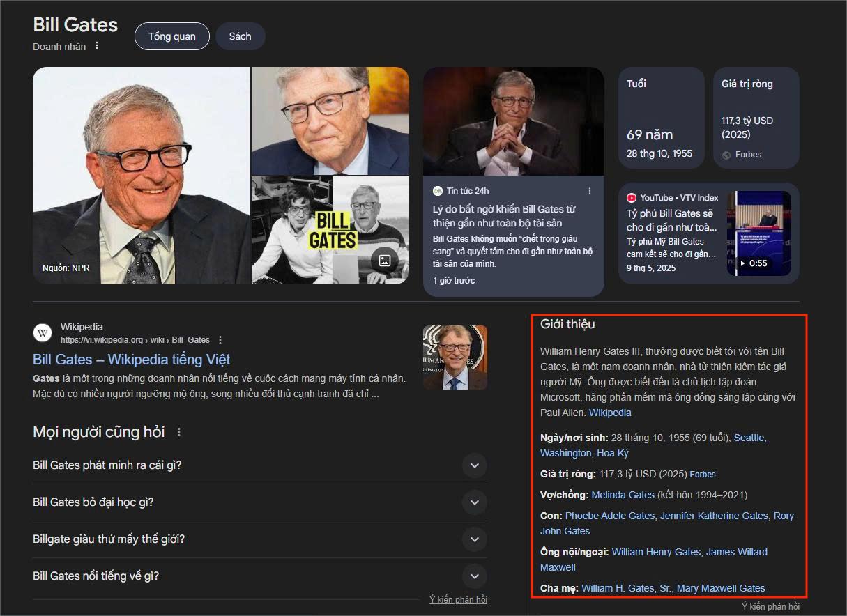
Task: Click the Tuổi 69 năm card
Action: 662,118
